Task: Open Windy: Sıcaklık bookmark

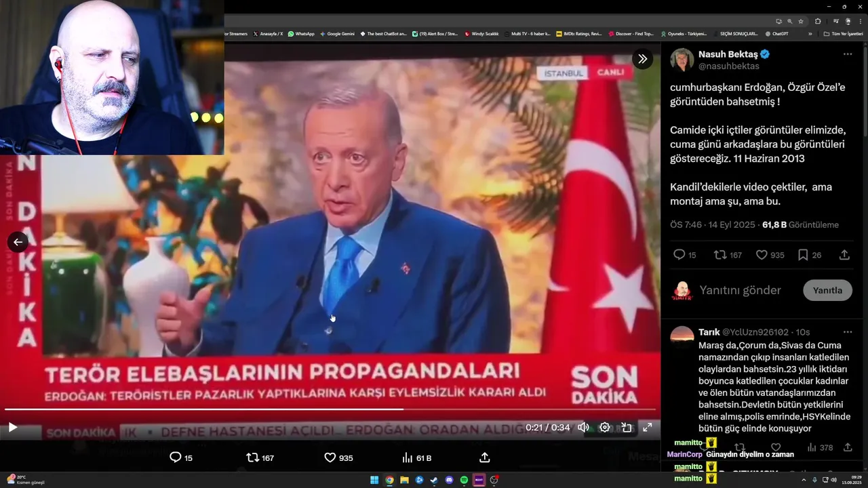Action: point(481,33)
